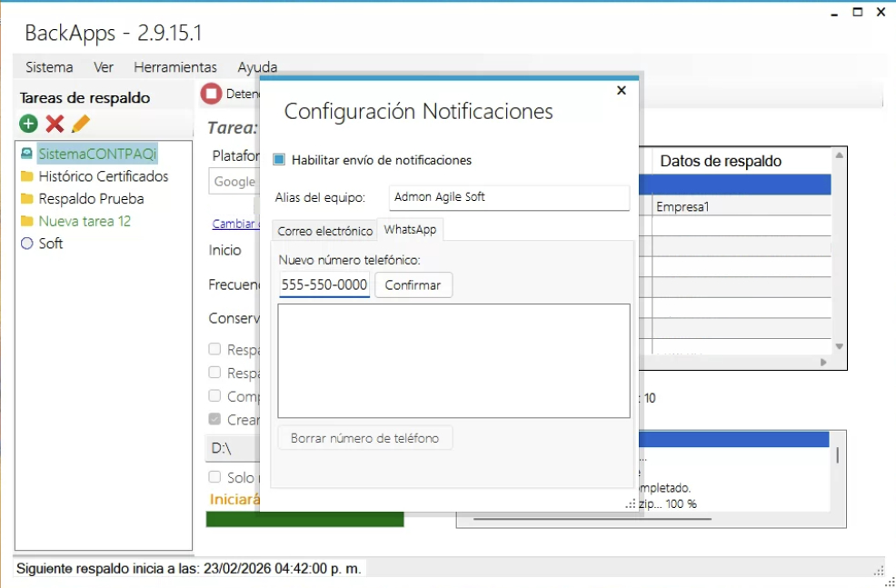The width and height of the screenshot is (896, 588).
Task: Click the Histórico Certificados folder icon
Action: tap(27, 176)
